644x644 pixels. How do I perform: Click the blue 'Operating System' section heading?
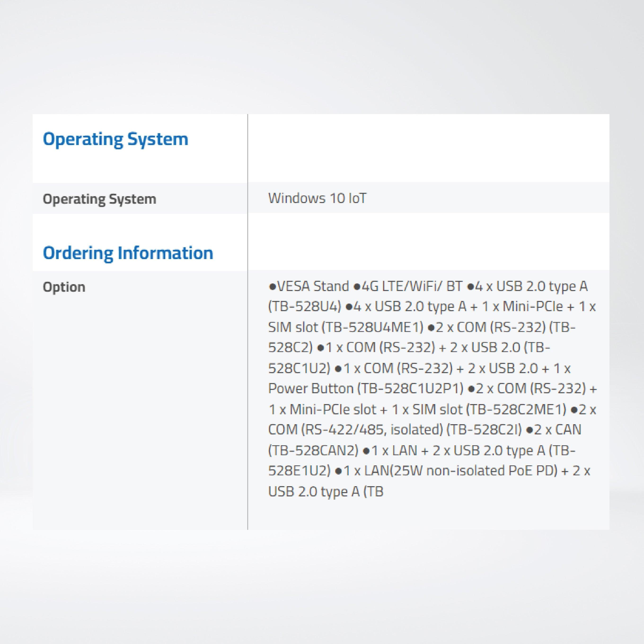tap(115, 139)
